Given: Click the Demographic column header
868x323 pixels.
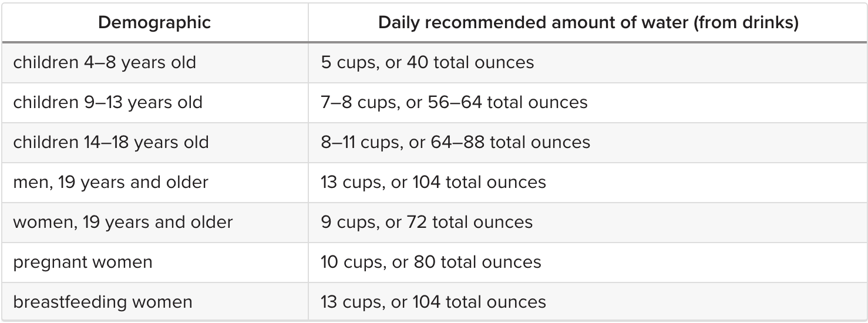Looking at the screenshot, I should (154, 23).
